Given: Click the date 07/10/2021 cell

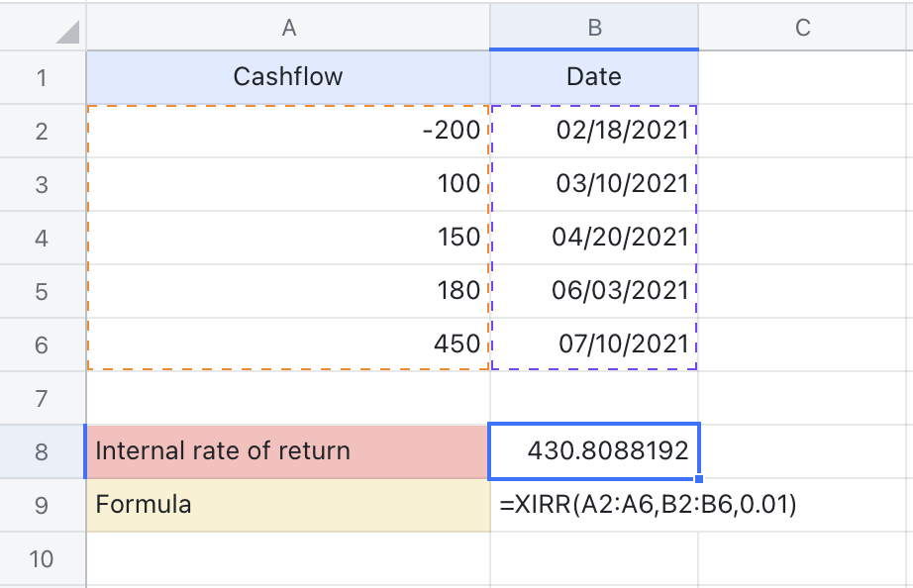Looking at the screenshot, I should [x=594, y=343].
